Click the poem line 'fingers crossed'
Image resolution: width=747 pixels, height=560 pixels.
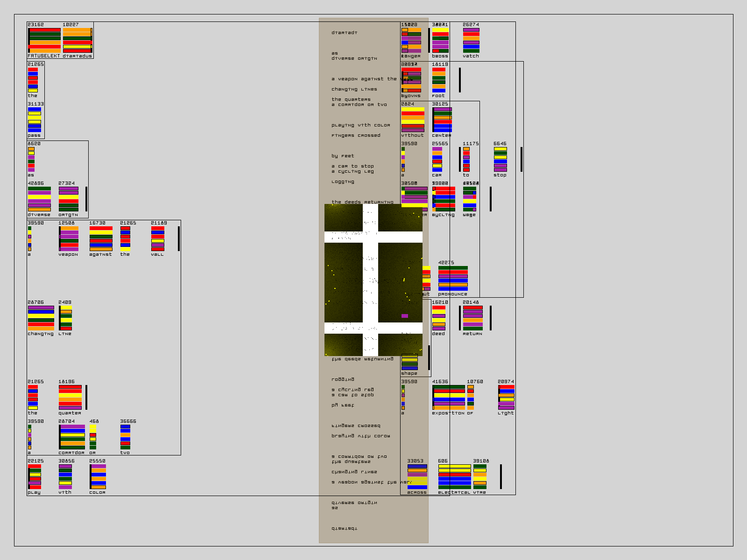click(x=356, y=135)
